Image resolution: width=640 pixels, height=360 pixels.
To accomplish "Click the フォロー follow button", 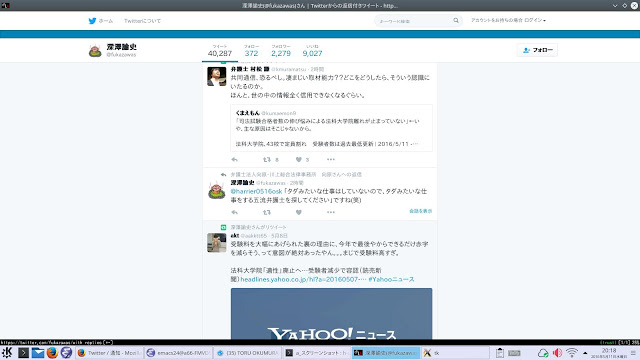I will [x=537, y=50].
